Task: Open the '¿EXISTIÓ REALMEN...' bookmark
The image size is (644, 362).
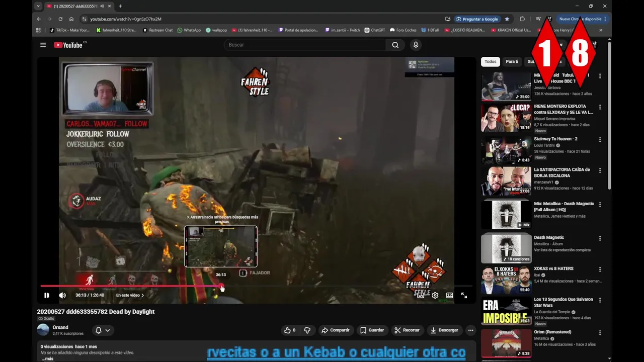Action: (465, 30)
